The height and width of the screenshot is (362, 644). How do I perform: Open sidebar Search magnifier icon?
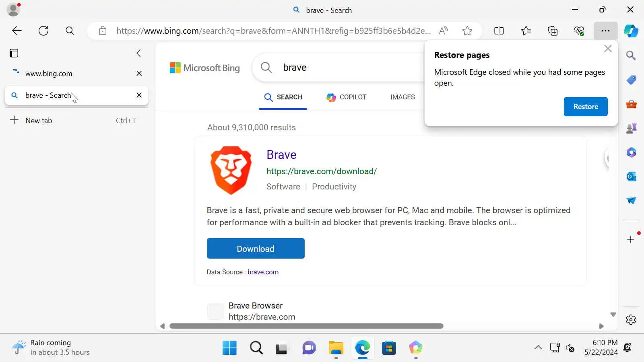(x=631, y=55)
